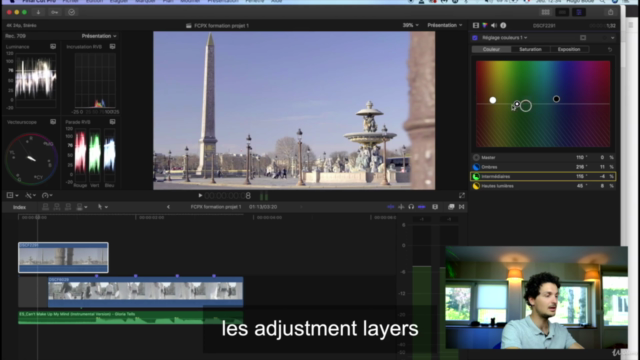Select the DSCF2291 connected clip
640x360 pixels.
63,258
